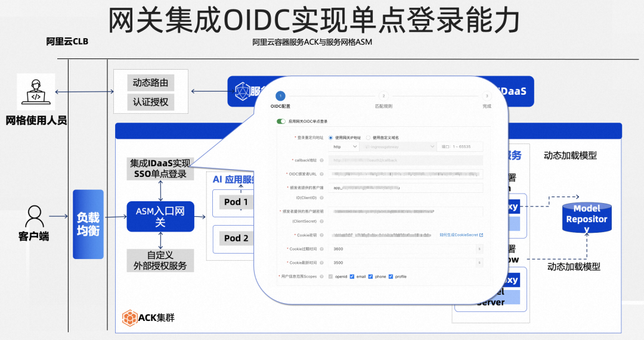This screenshot has width=644, height=340.
Task: Click the 网格使用人员 label text
Action: [36, 121]
